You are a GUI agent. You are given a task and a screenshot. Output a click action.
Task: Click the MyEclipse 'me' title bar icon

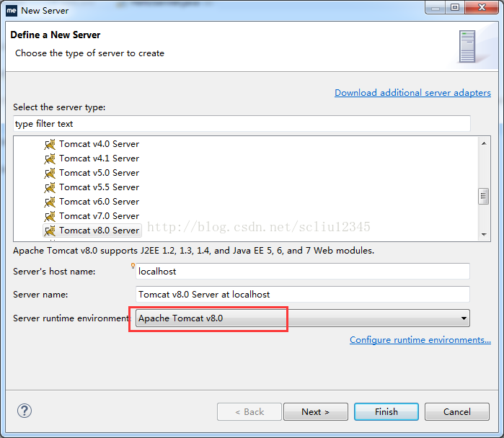[x=12, y=11]
